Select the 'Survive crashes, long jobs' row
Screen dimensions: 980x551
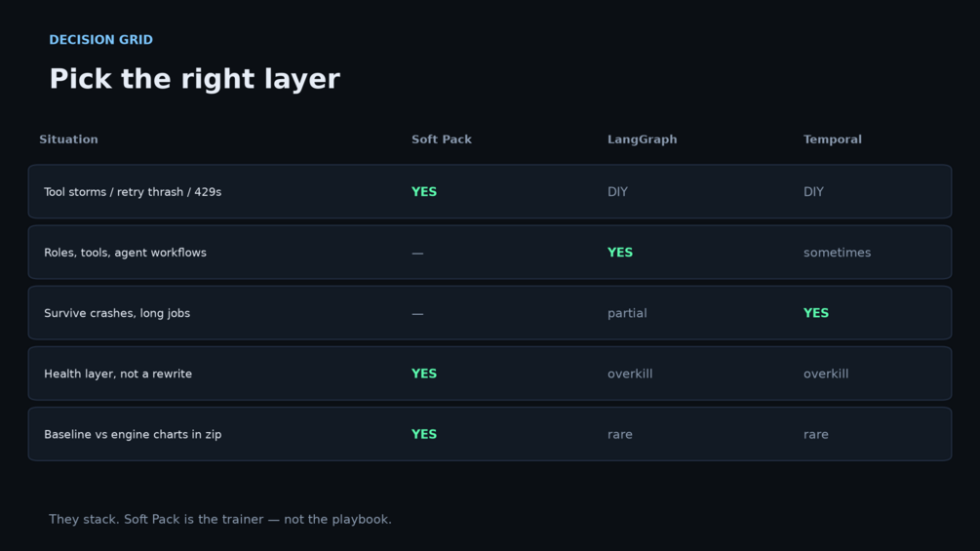(x=490, y=313)
